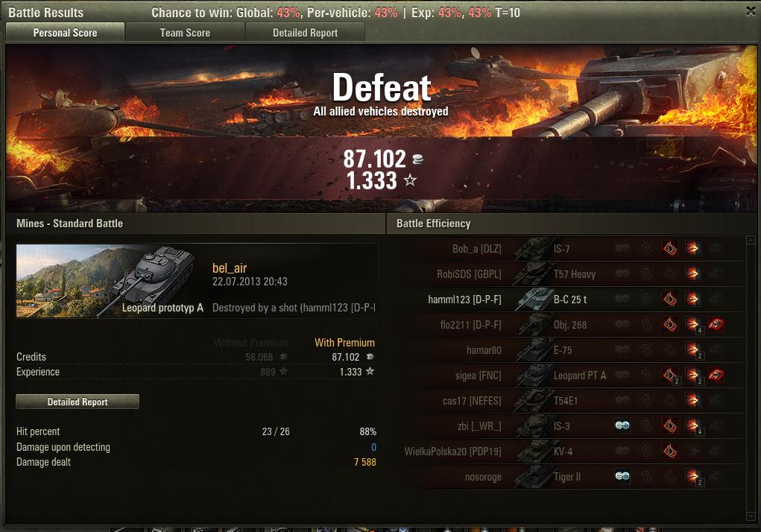
Task: Click the damage icon for cas17 T54E1
Action: [x=693, y=401]
